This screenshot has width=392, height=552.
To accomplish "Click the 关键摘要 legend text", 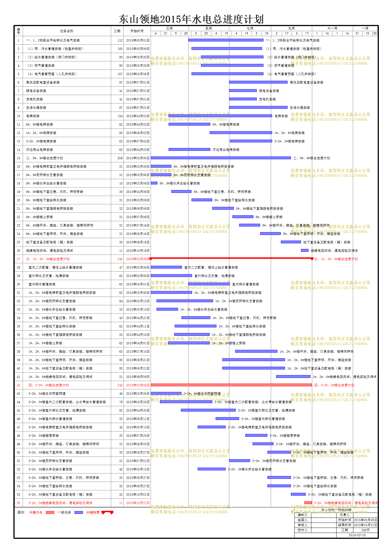I will coord(93,512).
